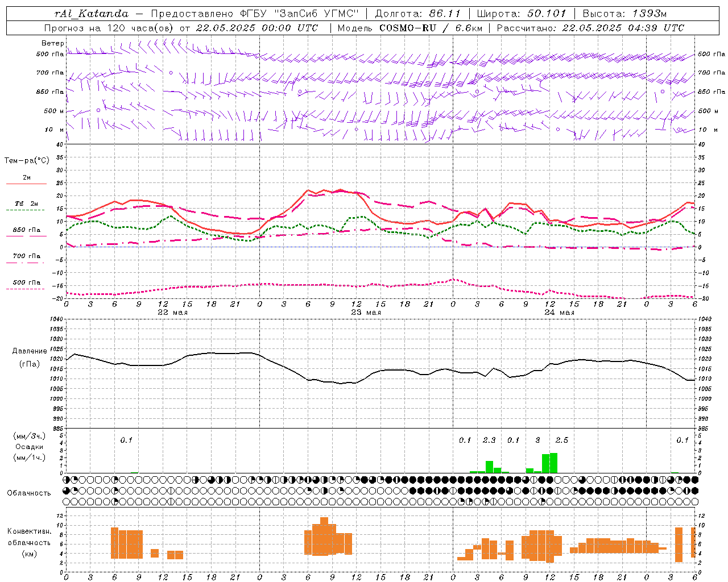Click the 500 гПа temperature legend label
The height and width of the screenshot is (582, 728).
pos(27,282)
